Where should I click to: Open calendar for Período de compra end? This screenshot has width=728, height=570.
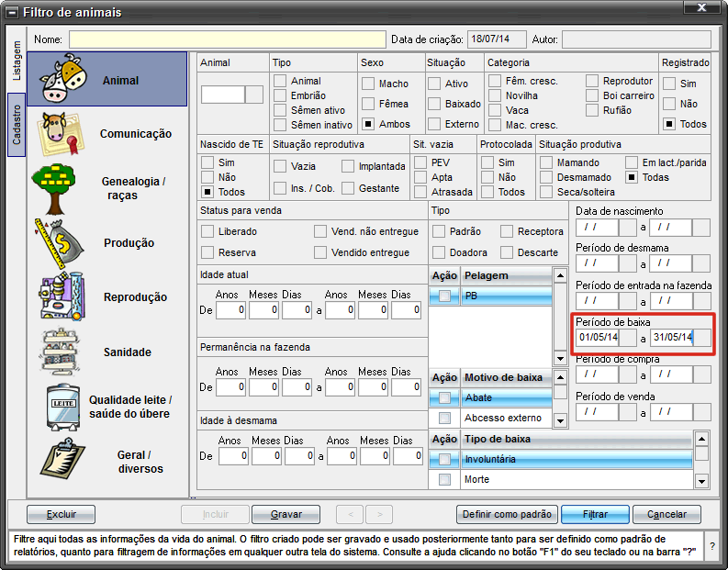(x=701, y=374)
